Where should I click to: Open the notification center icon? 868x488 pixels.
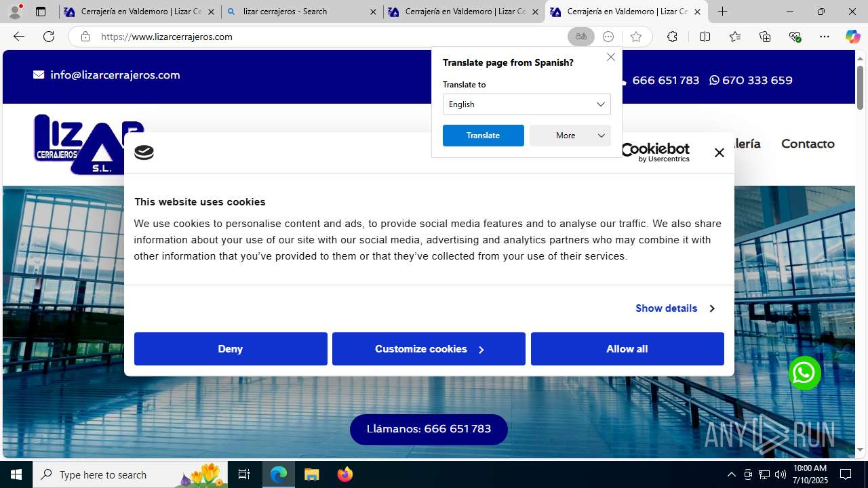[x=846, y=474]
